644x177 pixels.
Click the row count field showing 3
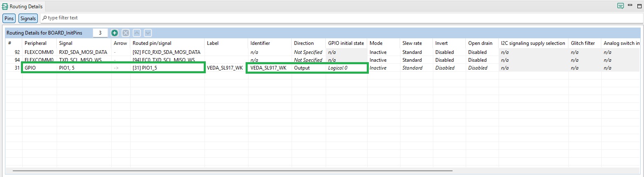pyautogui.click(x=100, y=33)
